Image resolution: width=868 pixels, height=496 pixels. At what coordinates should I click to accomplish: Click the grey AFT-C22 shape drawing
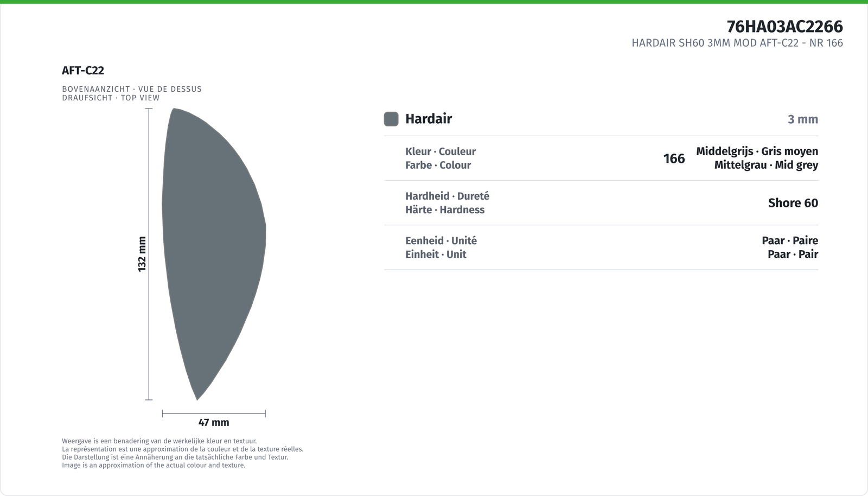[x=214, y=254]
